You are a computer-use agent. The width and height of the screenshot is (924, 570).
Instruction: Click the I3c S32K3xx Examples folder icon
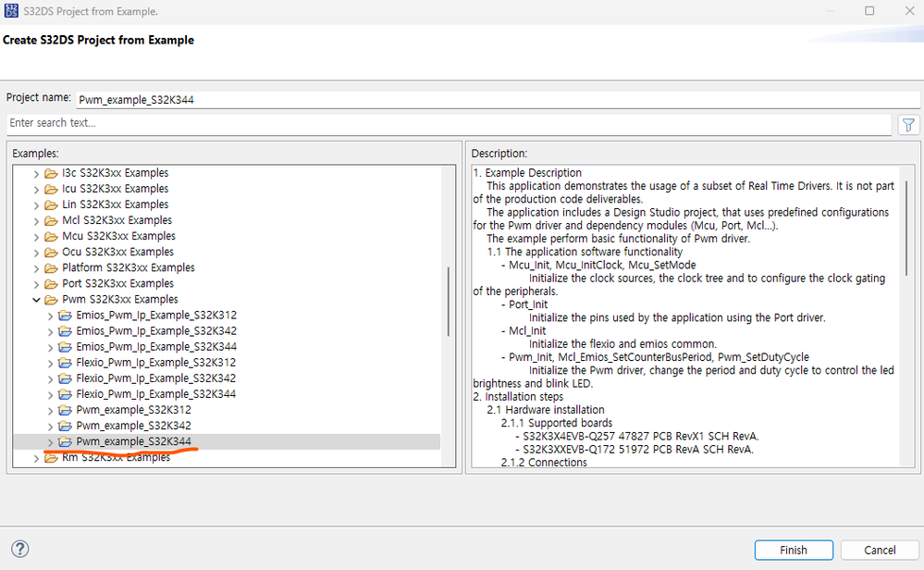point(51,173)
